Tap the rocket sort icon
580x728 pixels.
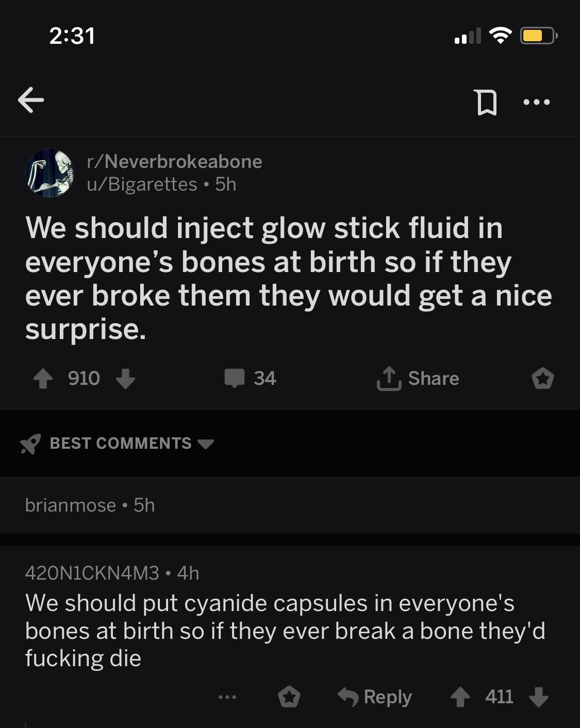[30, 444]
